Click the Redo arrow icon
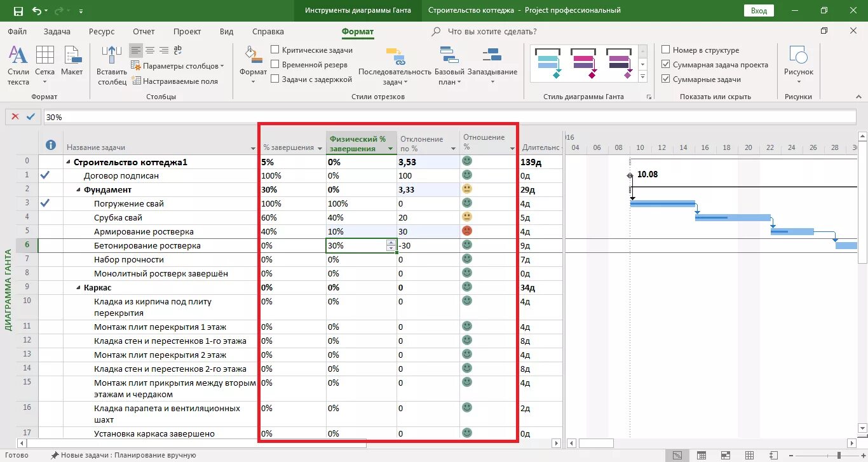868x462 pixels. coord(59,11)
